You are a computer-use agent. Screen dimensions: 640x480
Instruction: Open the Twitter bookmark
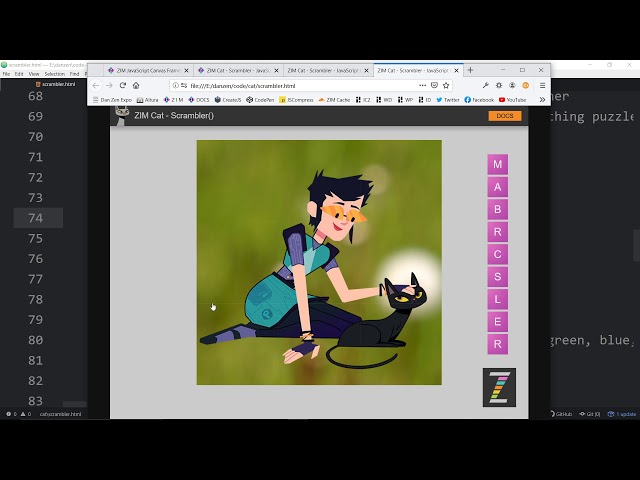448,100
